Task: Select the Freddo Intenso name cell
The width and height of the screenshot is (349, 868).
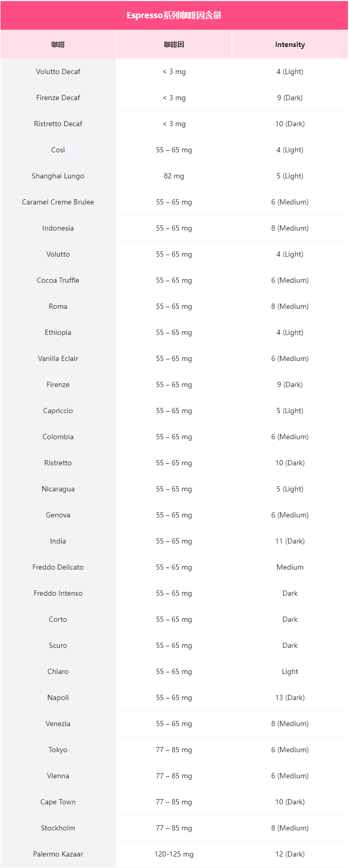Action: coord(58,593)
